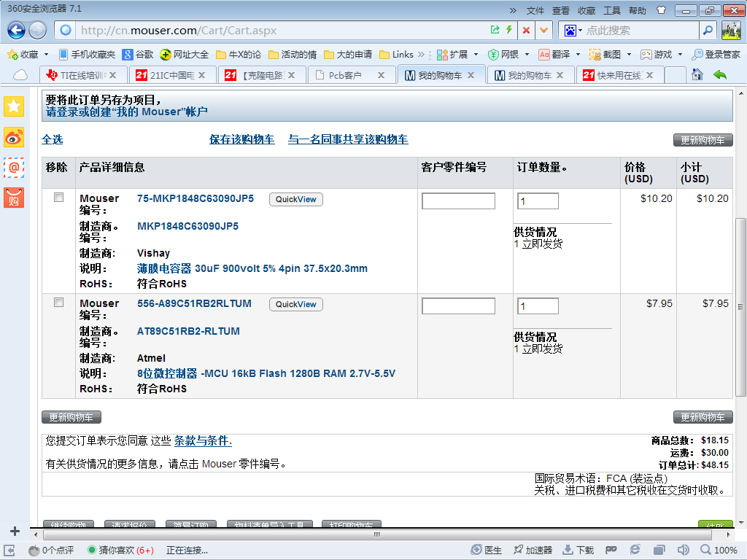Click the speed mode lightning icon in address bar

point(509,30)
